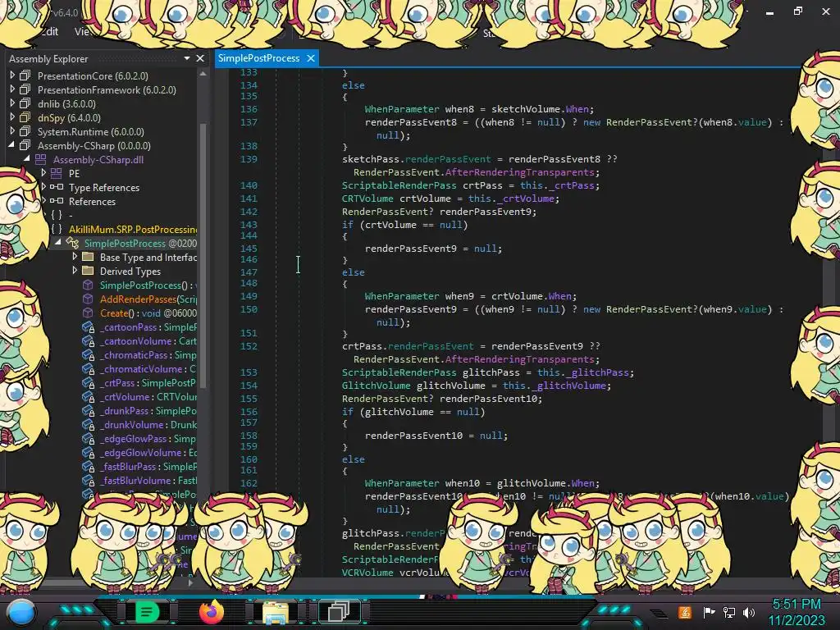
Task: Click the AddRenderPasses method cube icon
Action: 88,299
